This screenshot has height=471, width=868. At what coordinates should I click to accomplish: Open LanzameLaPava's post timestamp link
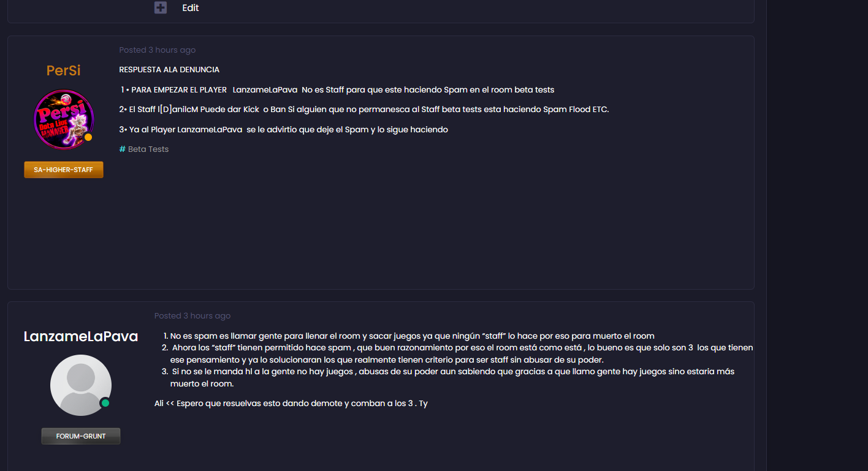pyautogui.click(x=192, y=316)
